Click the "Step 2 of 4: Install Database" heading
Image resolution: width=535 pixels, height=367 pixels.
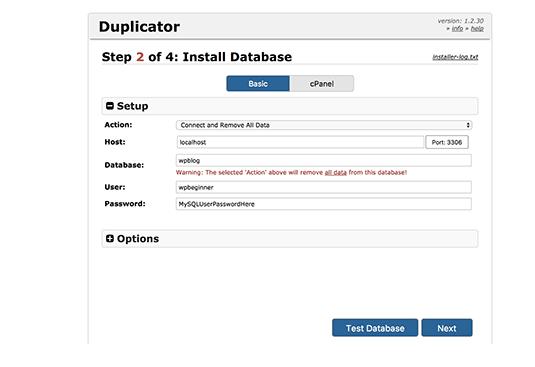click(197, 57)
